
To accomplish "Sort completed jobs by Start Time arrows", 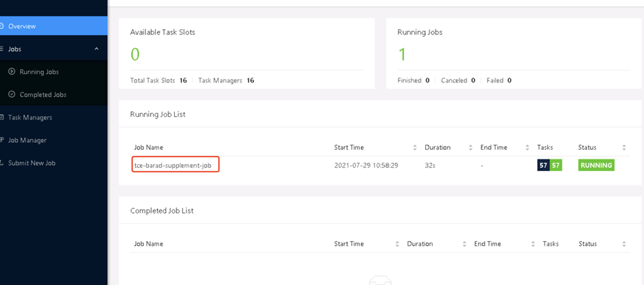I will [x=397, y=244].
